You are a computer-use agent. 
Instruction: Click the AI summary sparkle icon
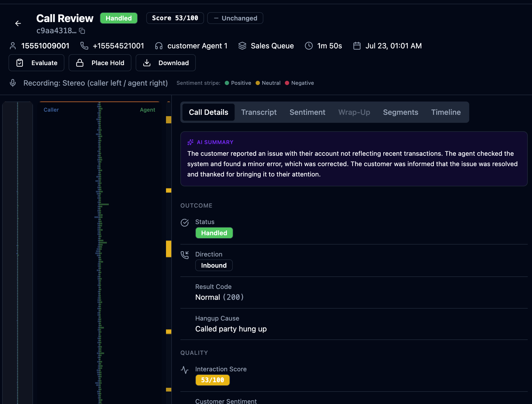[190, 142]
